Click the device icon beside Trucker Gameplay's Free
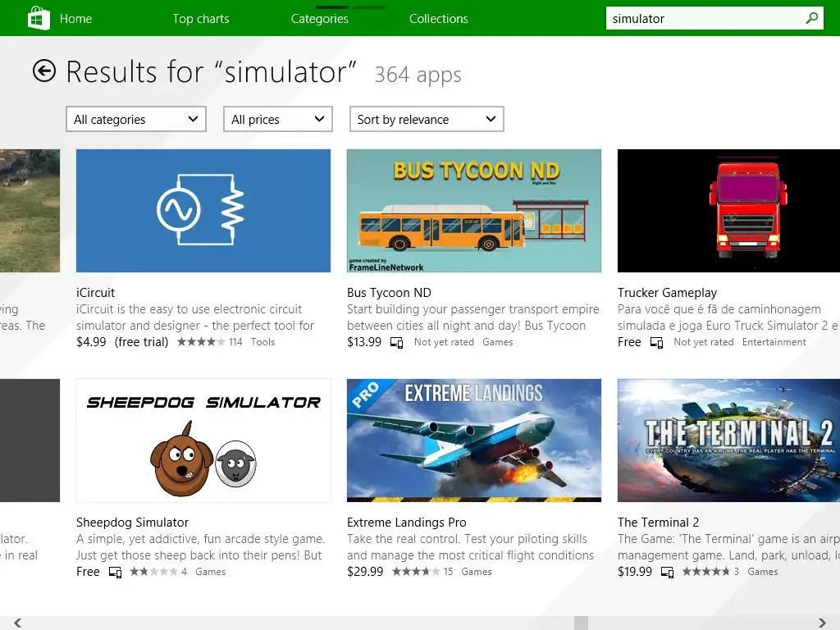 (x=656, y=342)
